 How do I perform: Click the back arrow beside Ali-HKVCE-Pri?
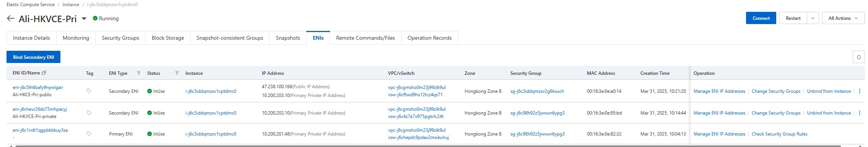[x=11, y=18]
